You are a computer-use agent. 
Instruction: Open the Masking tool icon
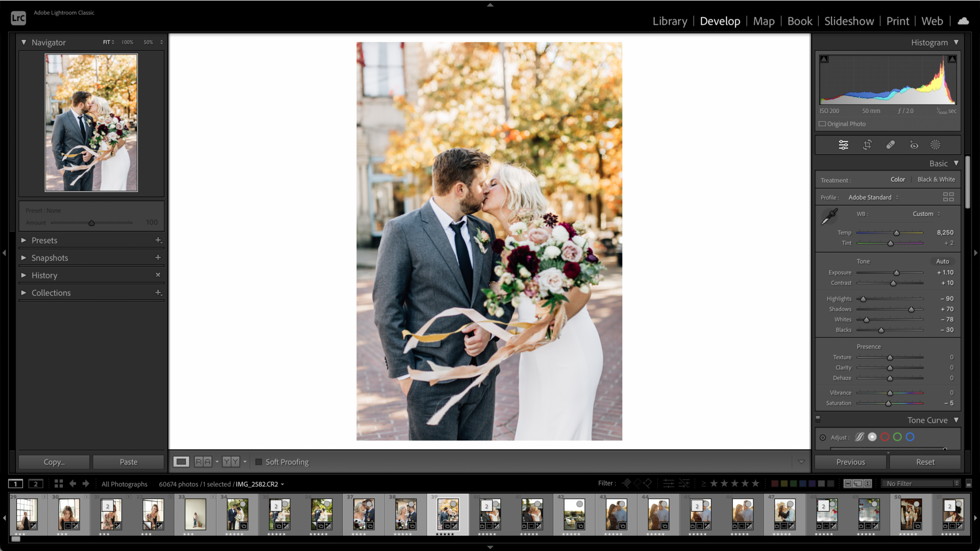935,145
